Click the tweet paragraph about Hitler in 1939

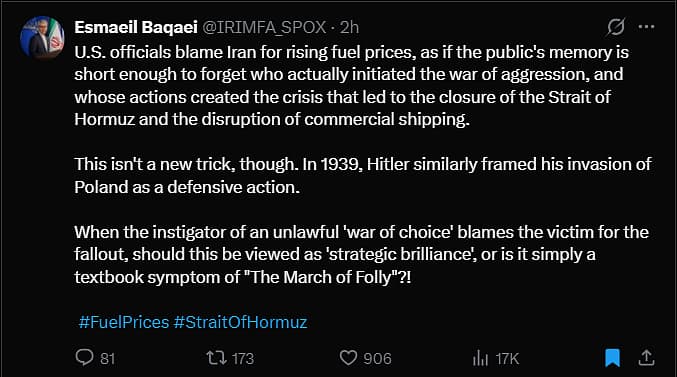(x=363, y=175)
